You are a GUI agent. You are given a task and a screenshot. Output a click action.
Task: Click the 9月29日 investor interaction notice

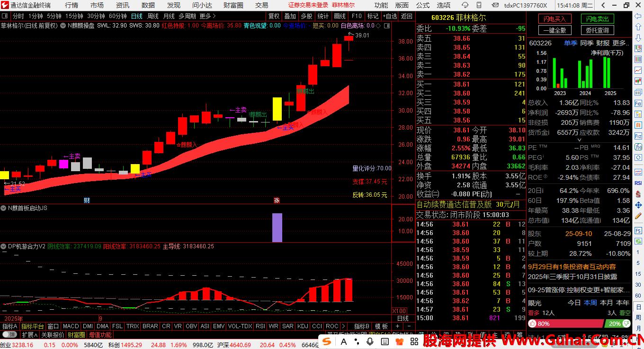572,267
